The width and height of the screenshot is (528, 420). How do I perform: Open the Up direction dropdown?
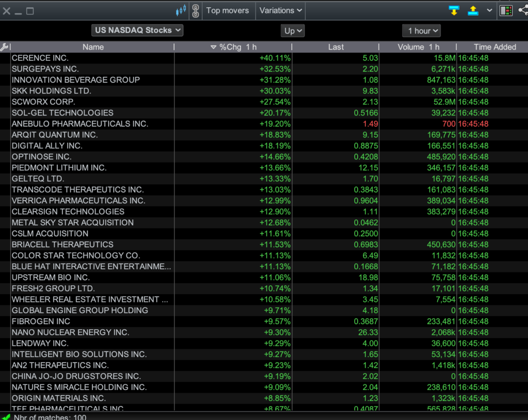point(293,31)
